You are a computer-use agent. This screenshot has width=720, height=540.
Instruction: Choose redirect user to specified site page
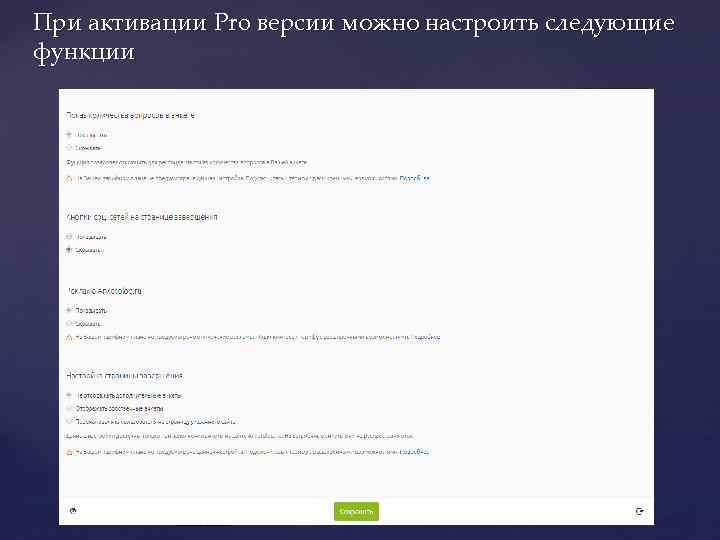point(69,421)
